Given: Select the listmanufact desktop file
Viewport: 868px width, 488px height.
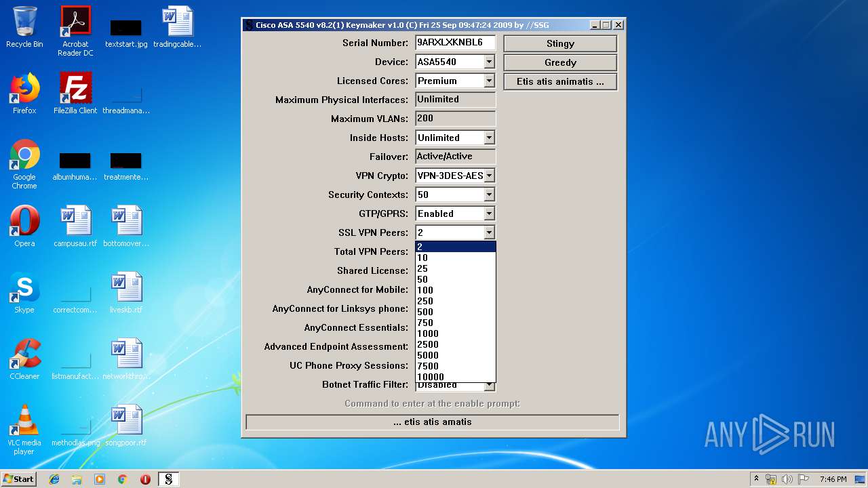Looking at the screenshot, I should 75,366.
